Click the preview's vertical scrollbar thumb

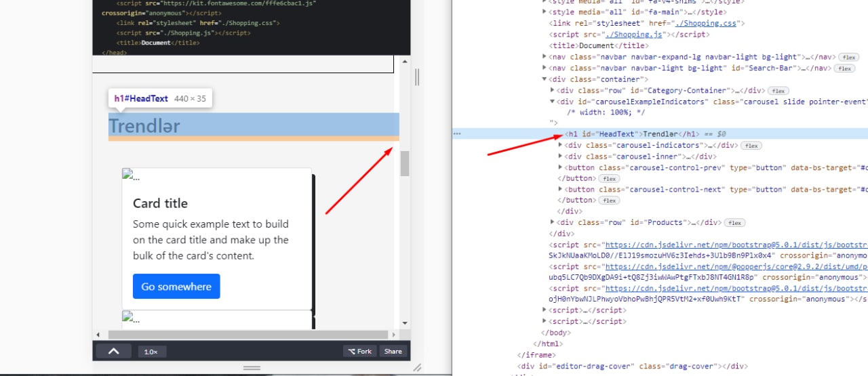point(405,163)
